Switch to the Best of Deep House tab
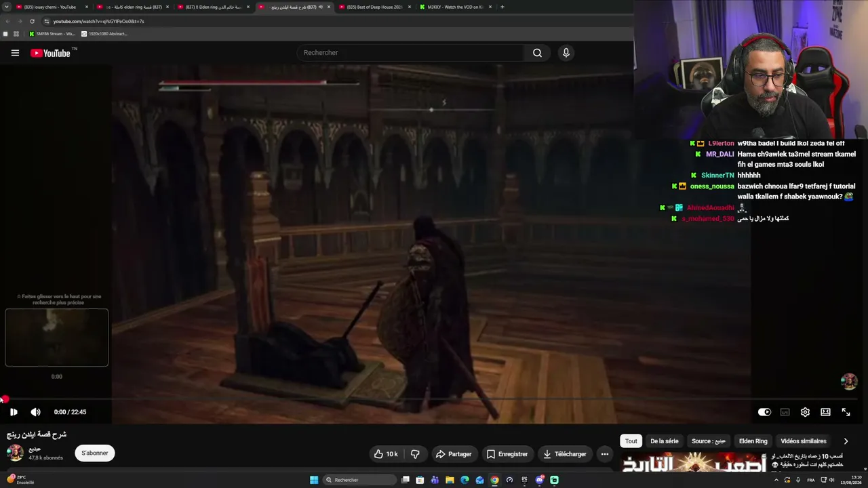 [x=374, y=7]
